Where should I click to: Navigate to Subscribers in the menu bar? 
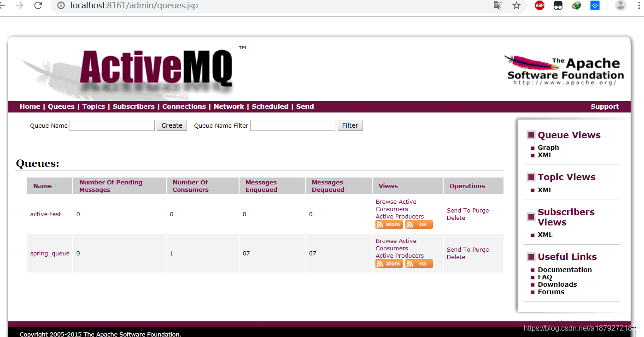click(x=134, y=106)
